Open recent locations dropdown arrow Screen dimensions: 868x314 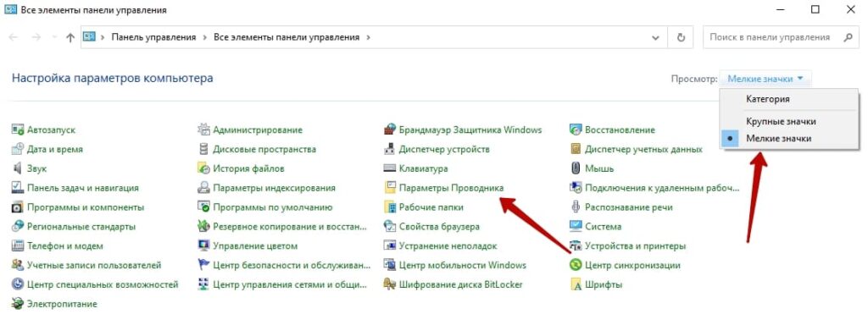coord(53,37)
